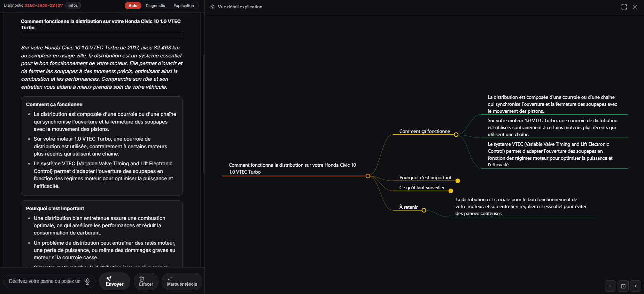Click the 'Pourquoi c'est important' card heading in chat

[55, 208]
